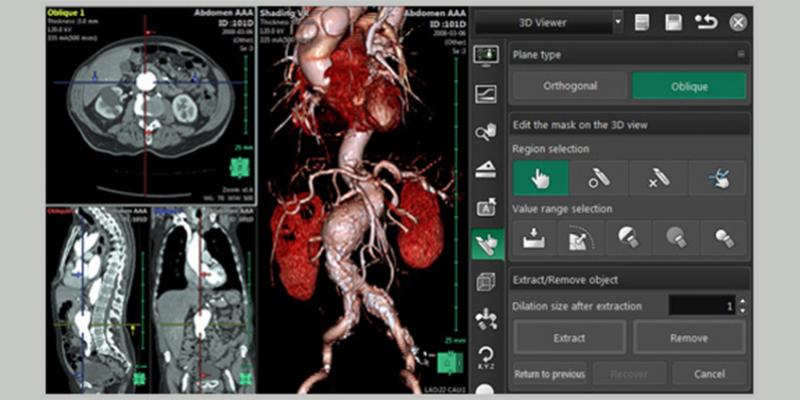
Task: Switch plane type to Orthogonal
Action: [x=569, y=86]
